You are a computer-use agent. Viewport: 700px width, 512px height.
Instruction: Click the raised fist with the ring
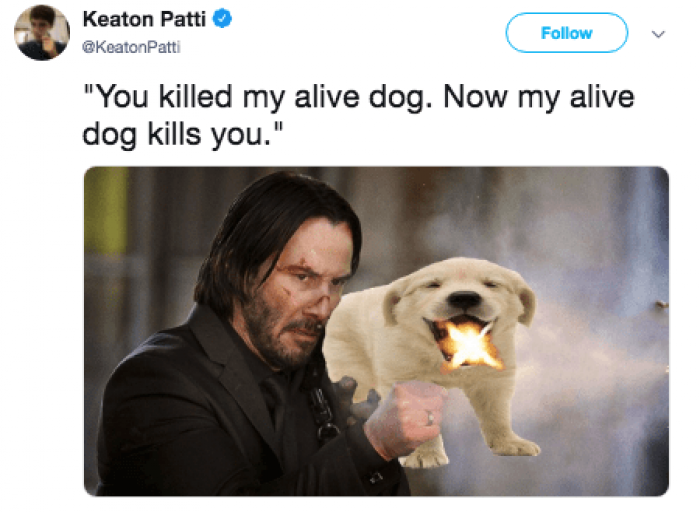404,419
